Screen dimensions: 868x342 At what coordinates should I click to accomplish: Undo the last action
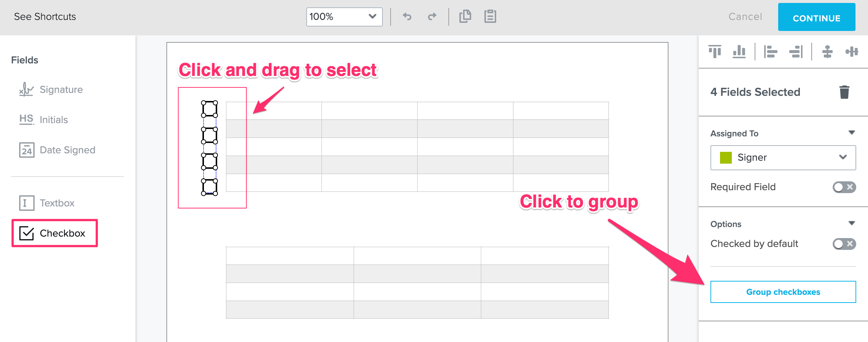point(407,17)
